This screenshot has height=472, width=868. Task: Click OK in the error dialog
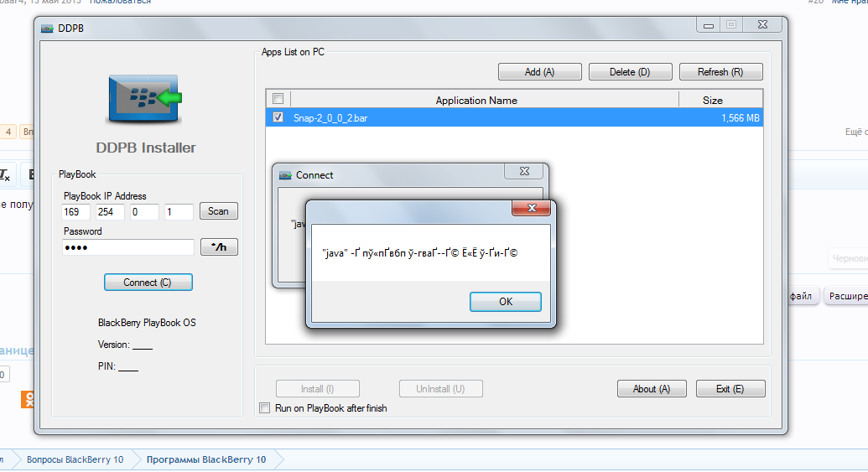tap(506, 302)
